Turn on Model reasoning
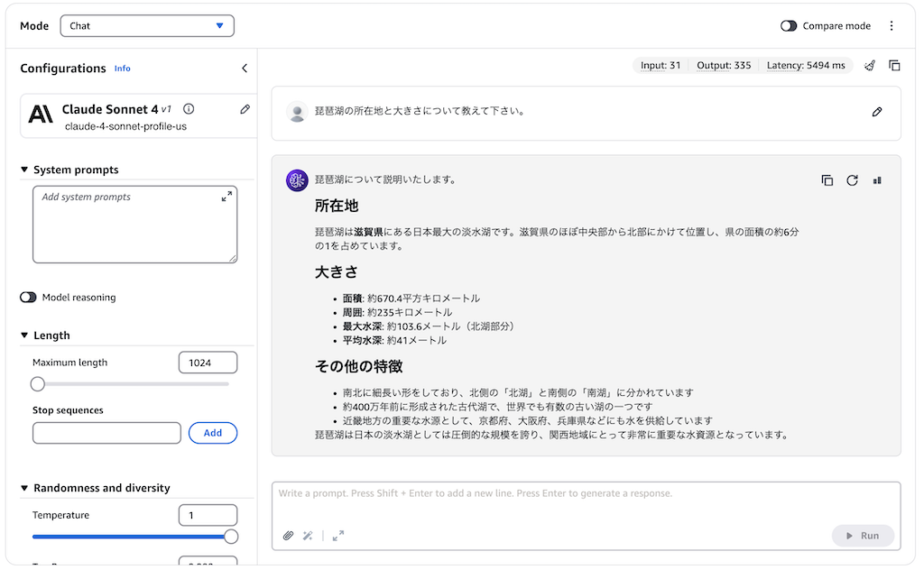This screenshot has height=570, width=924. 28,298
